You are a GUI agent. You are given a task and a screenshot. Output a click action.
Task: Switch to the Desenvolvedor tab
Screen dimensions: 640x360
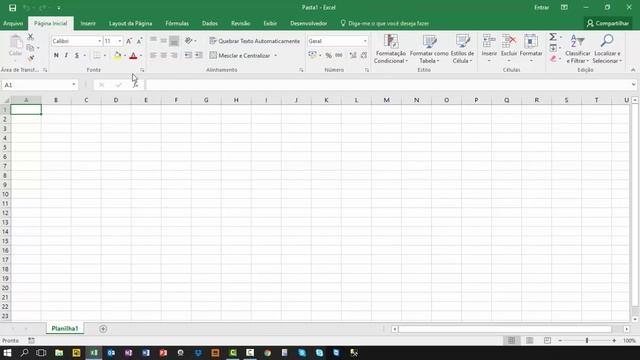(x=308, y=24)
